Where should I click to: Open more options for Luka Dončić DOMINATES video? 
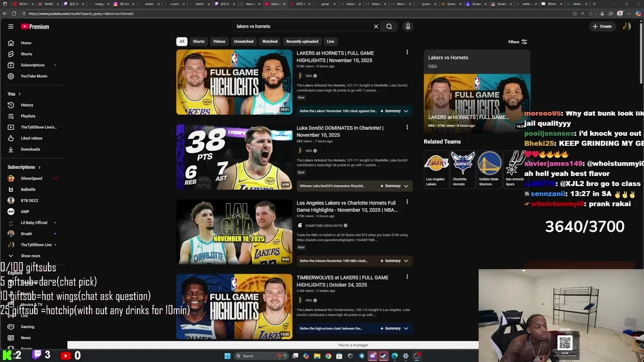[407, 127]
